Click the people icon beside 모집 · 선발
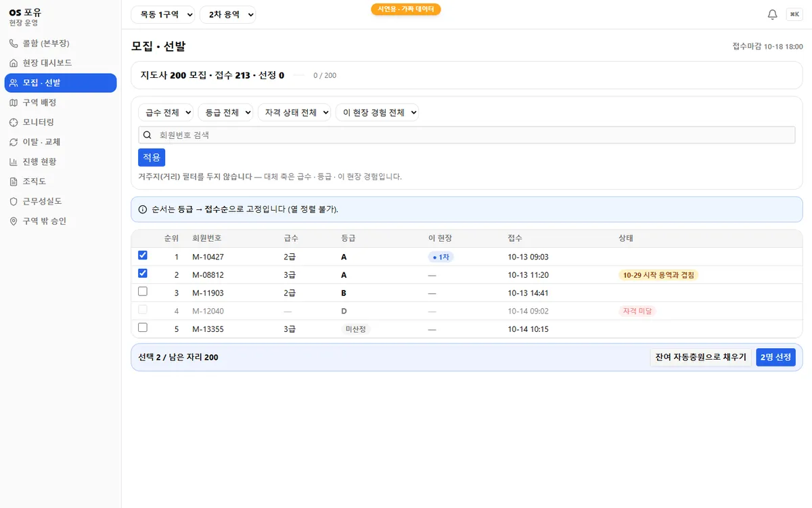The height and width of the screenshot is (508, 812). click(x=14, y=83)
